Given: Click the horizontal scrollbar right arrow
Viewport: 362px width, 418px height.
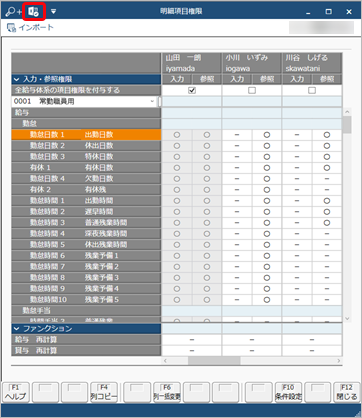Looking at the screenshot, I should pos(339,361).
